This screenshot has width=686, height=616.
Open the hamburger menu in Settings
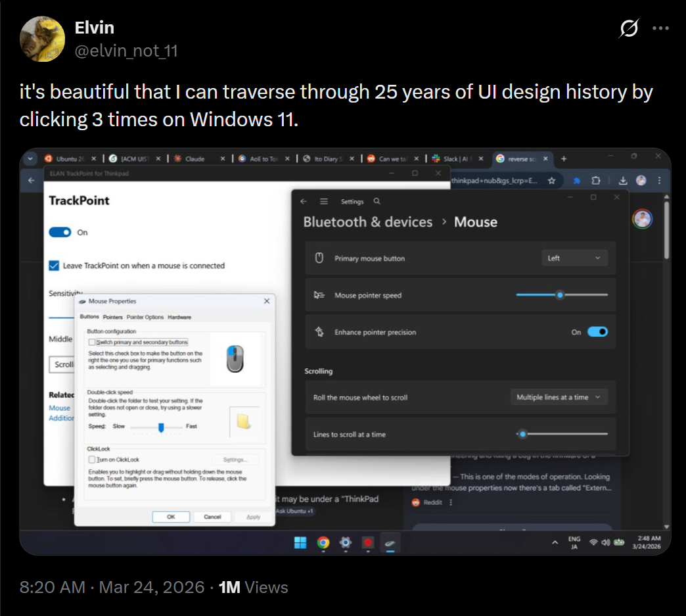325,201
